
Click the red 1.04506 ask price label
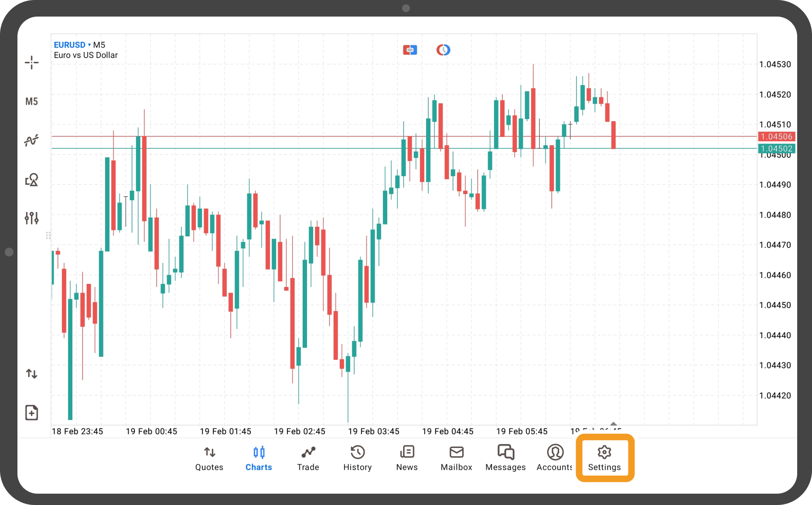click(x=776, y=136)
